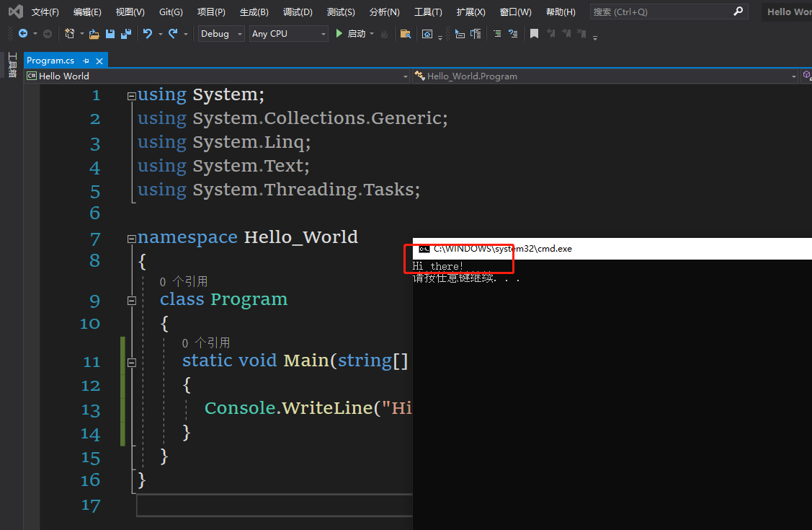This screenshot has width=812, height=530.
Task: Click the search magnifier icon
Action: pos(739,12)
